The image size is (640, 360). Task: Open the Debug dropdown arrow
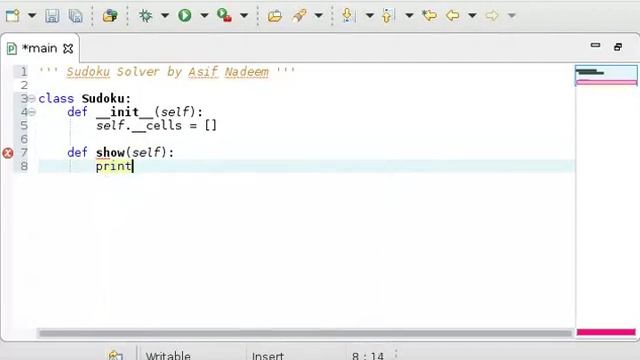click(164, 16)
